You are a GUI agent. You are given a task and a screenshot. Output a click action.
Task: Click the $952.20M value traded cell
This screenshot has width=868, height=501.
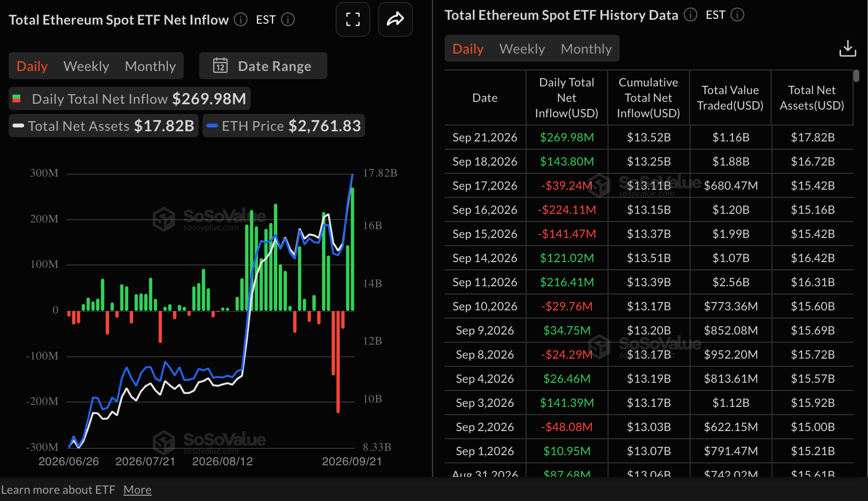point(731,355)
